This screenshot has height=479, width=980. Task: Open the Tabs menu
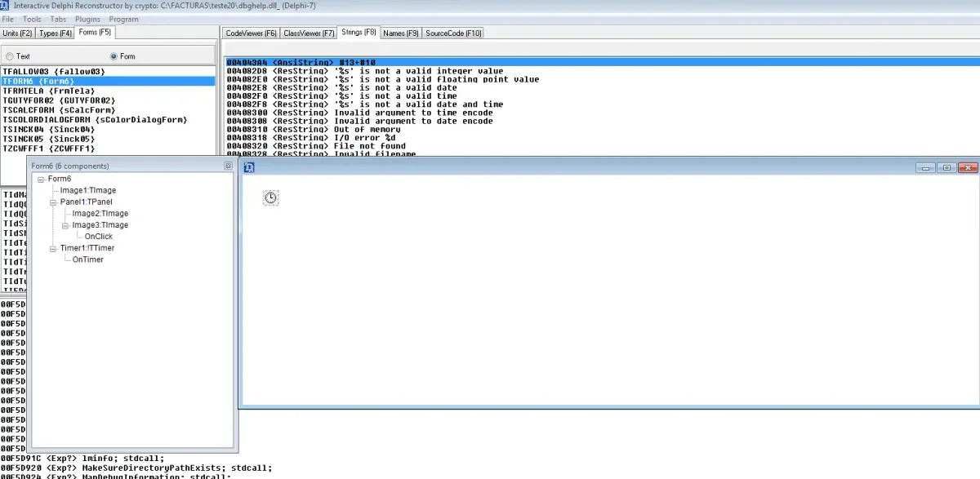point(59,19)
